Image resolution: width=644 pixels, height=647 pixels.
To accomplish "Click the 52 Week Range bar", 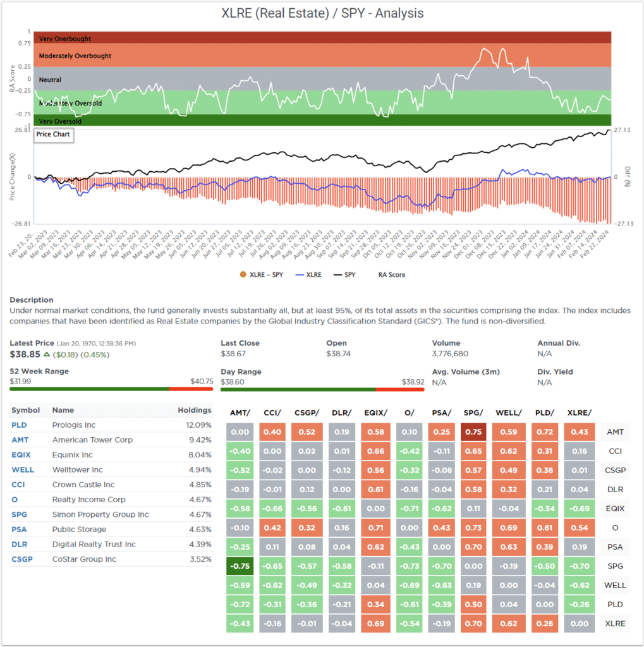I will 111,389.
